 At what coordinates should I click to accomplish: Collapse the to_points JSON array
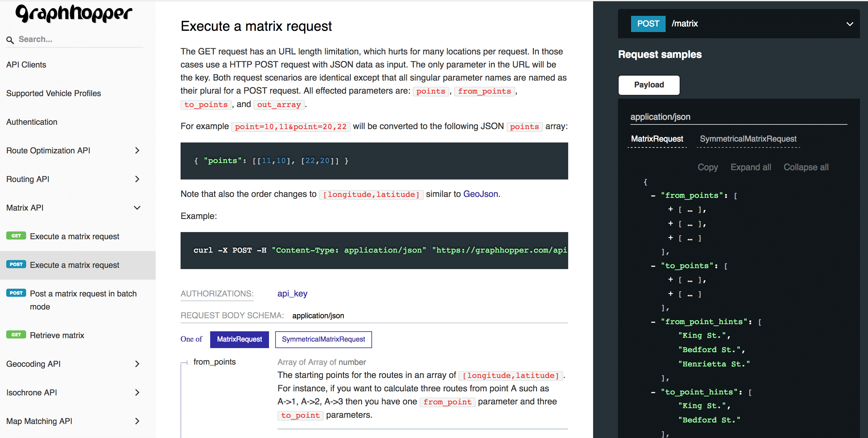tap(653, 266)
